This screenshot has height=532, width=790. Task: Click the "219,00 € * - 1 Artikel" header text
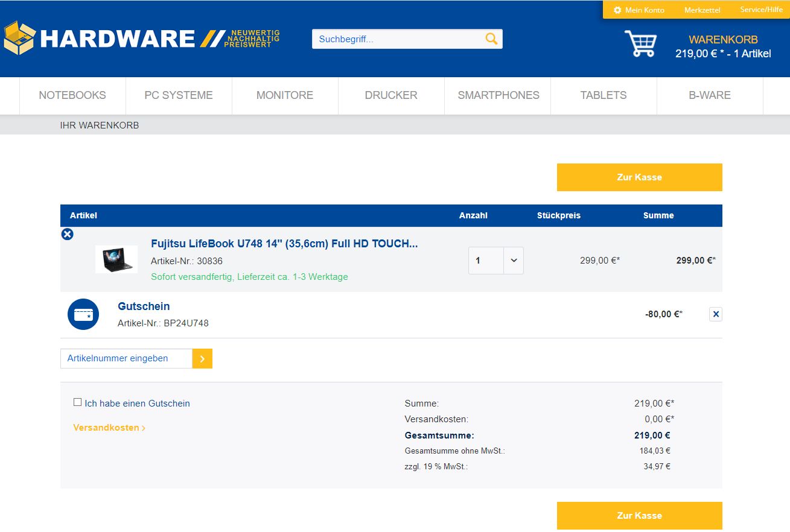(x=723, y=54)
